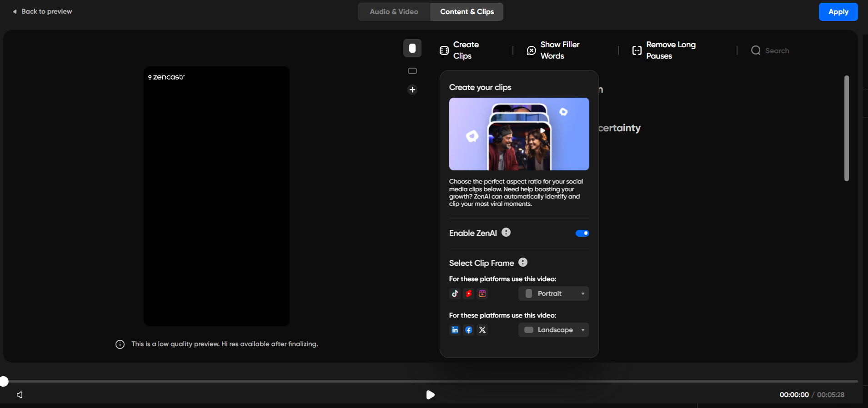
Task: Click Remove Long Pauses
Action: point(664,50)
